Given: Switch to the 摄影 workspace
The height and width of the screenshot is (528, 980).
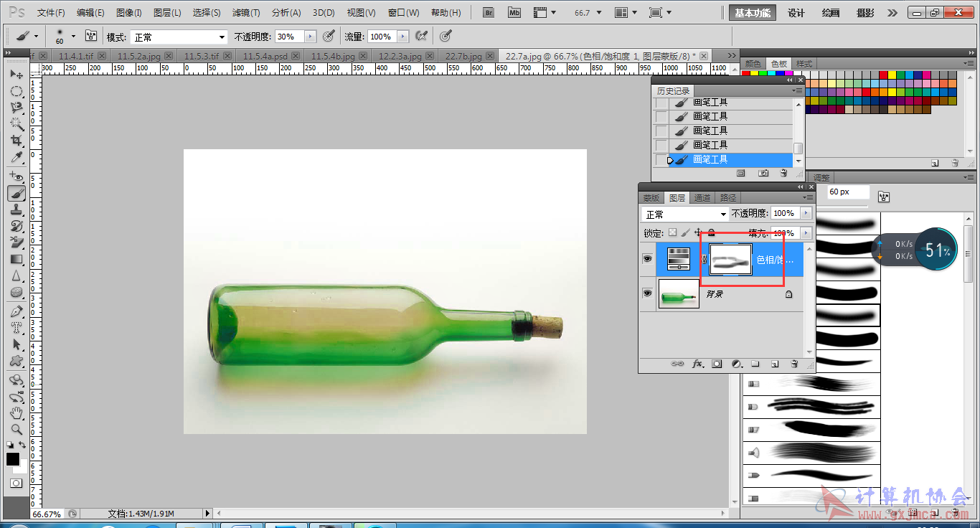Looking at the screenshot, I should coord(865,13).
